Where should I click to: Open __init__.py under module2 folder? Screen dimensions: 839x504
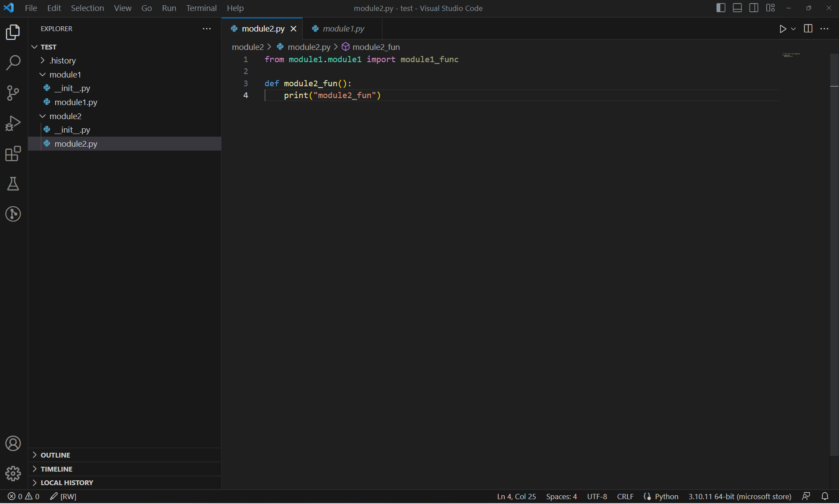[x=124, y=130]
